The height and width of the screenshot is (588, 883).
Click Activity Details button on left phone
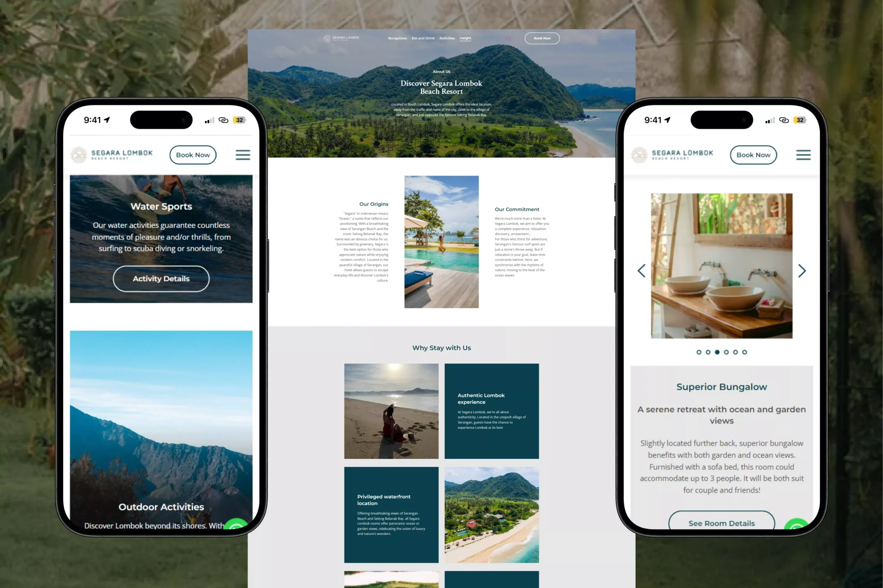click(x=161, y=279)
